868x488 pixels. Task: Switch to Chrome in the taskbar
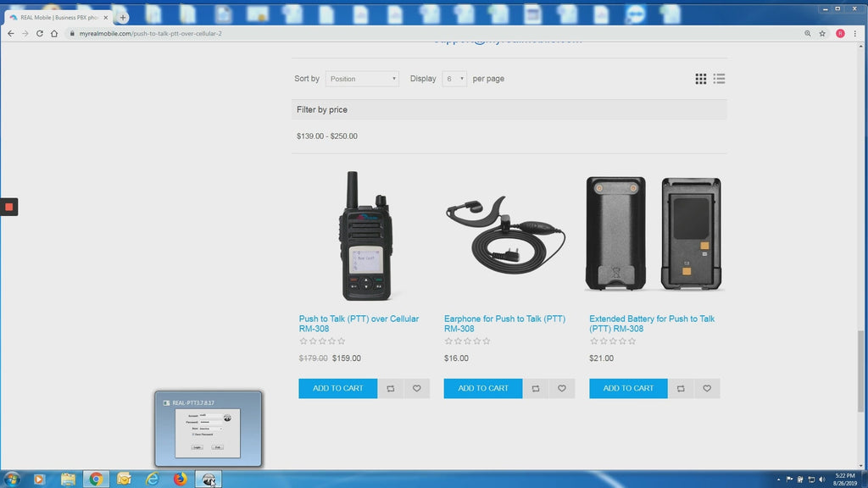[x=96, y=480]
